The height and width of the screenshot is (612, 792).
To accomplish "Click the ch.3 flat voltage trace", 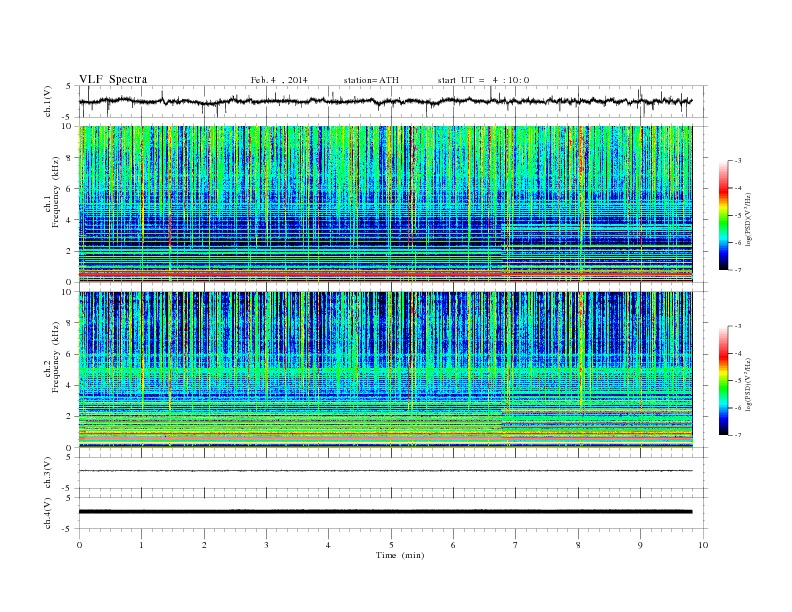I will [385, 471].
